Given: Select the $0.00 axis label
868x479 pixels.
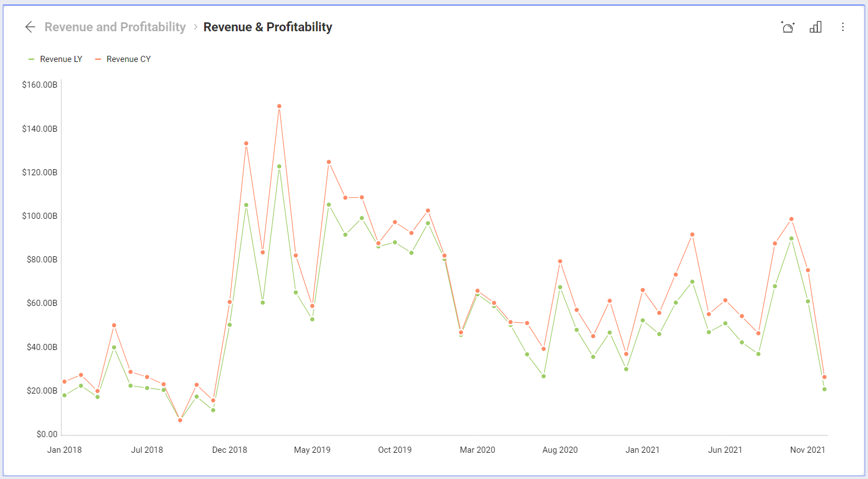Looking at the screenshot, I should [x=47, y=434].
